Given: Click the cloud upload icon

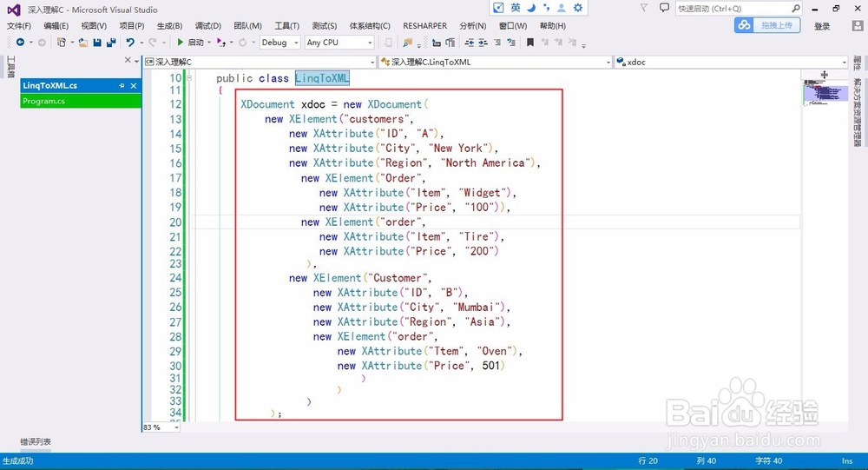Looking at the screenshot, I should [745, 25].
